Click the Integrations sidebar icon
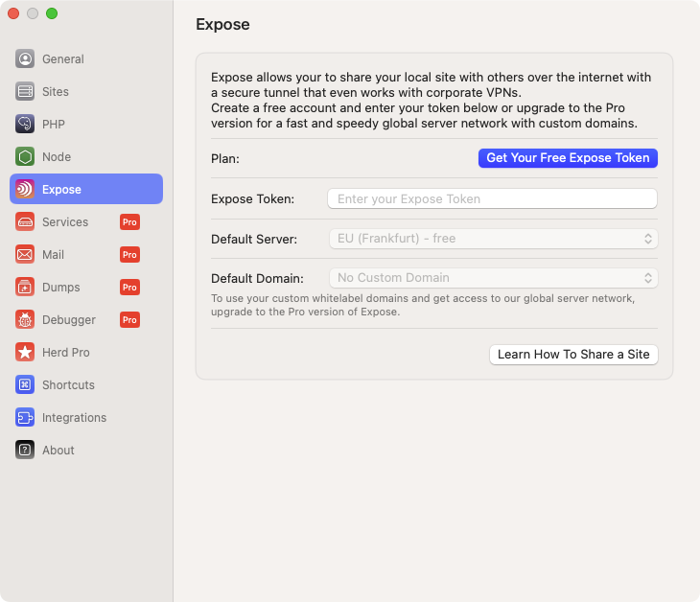This screenshot has width=700, height=602. pos(25,417)
